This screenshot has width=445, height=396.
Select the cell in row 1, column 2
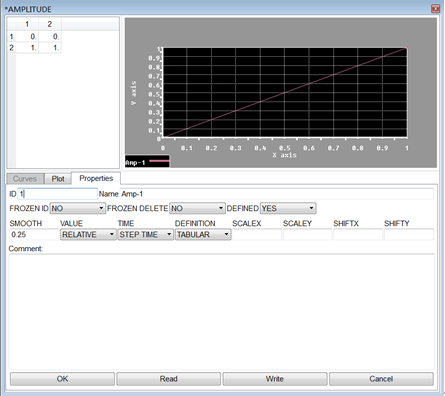[50, 36]
